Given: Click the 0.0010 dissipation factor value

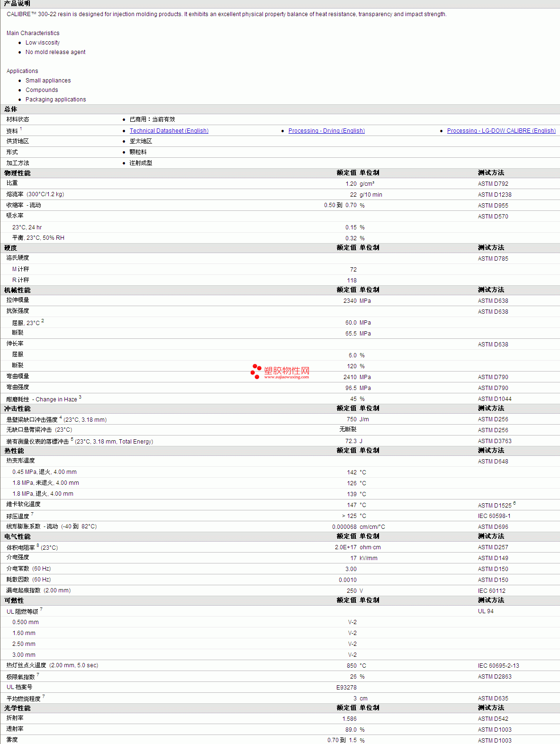Looking at the screenshot, I should coord(348,580).
